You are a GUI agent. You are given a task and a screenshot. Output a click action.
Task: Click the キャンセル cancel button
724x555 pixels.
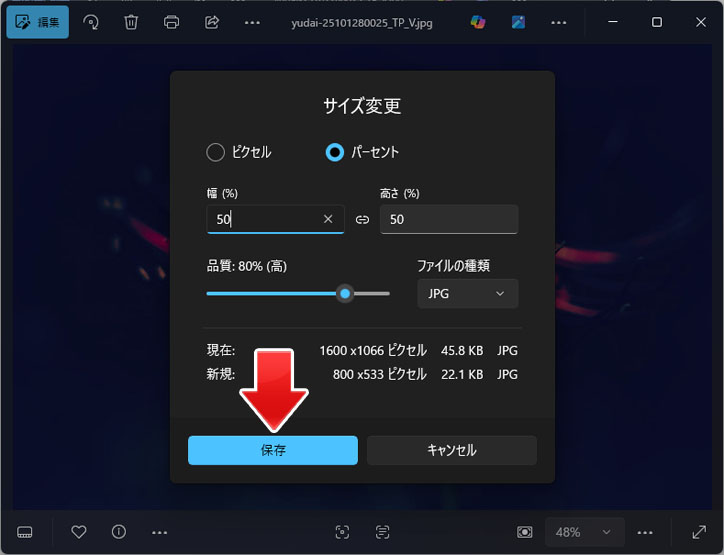pos(451,450)
